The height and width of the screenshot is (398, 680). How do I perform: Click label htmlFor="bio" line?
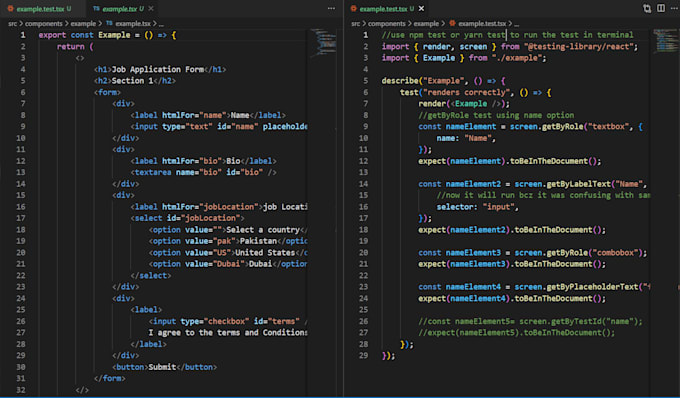[x=203, y=161]
